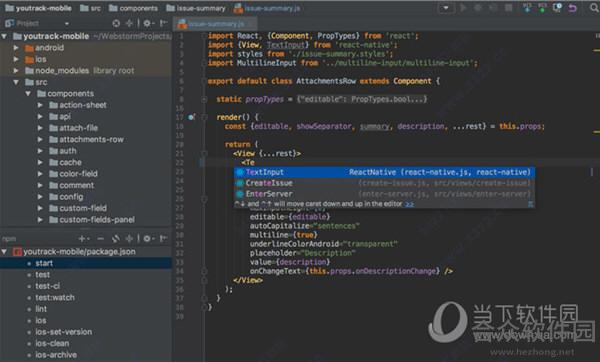This screenshot has width=600, height=362.
Task: Click components breadcrumb in navigation bar
Action: coord(133,8)
